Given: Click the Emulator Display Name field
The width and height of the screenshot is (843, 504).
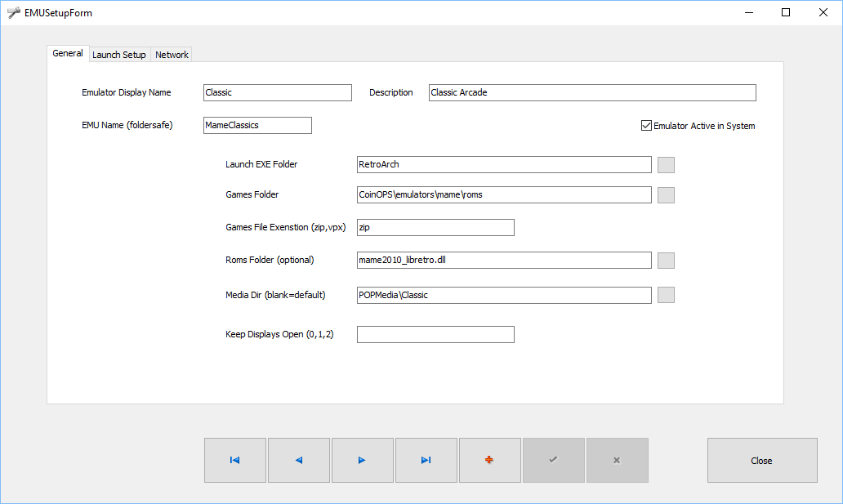Looking at the screenshot, I should click(x=277, y=93).
